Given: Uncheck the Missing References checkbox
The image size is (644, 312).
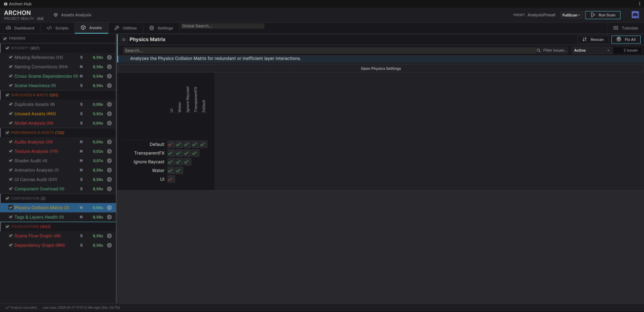Looking at the screenshot, I should pyautogui.click(x=11, y=57).
